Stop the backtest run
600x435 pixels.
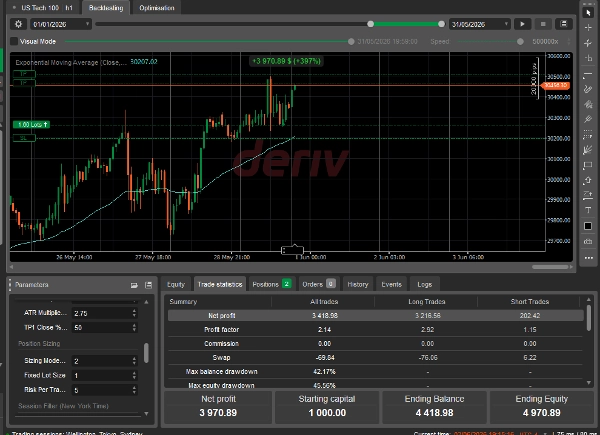pyautogui.click(x=543, y=24)
